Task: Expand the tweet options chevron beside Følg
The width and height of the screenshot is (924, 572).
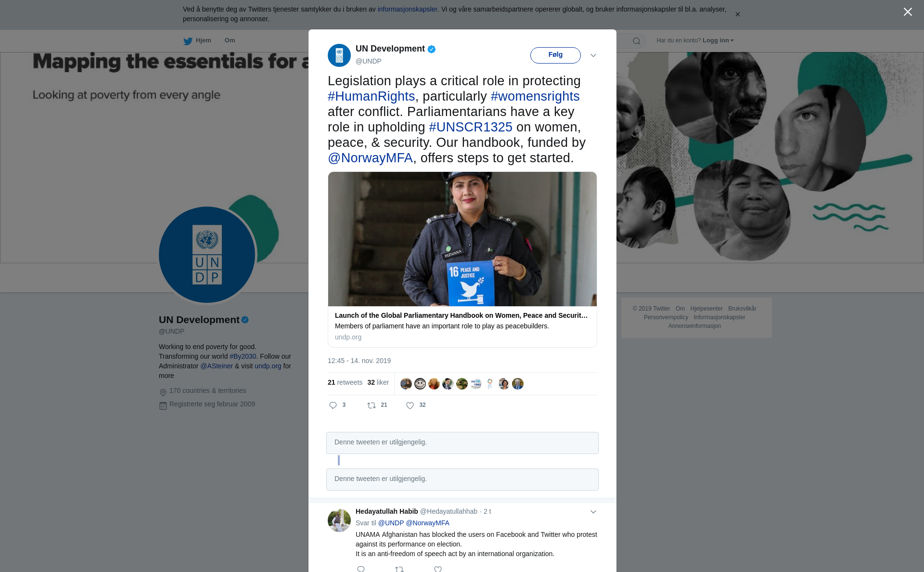Action: pos(593,55)
